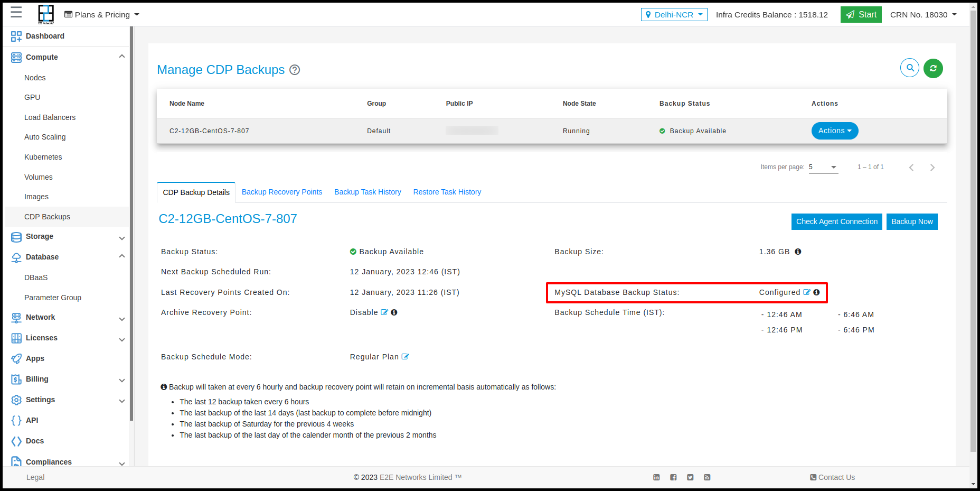Image resolution: width=980 pixels, height=491 pixels.
Task: Select the C2-12GB-CentOS-7-807 node row
Action: 552,131
